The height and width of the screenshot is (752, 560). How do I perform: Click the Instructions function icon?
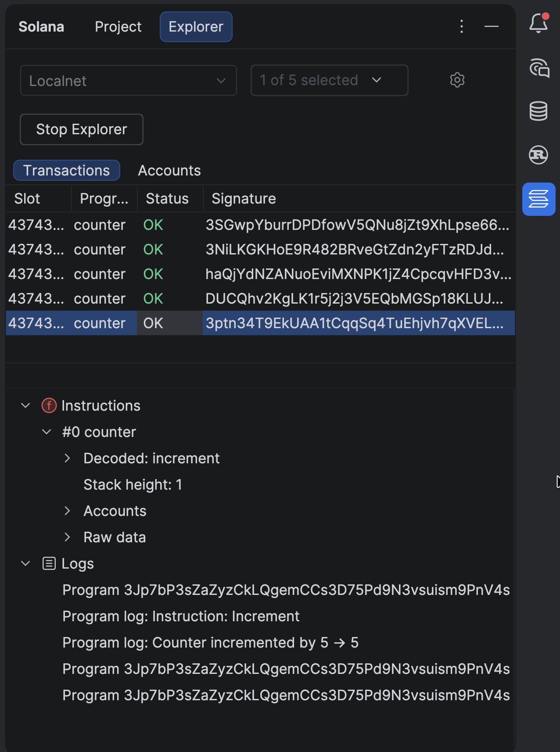pos(49,405)
